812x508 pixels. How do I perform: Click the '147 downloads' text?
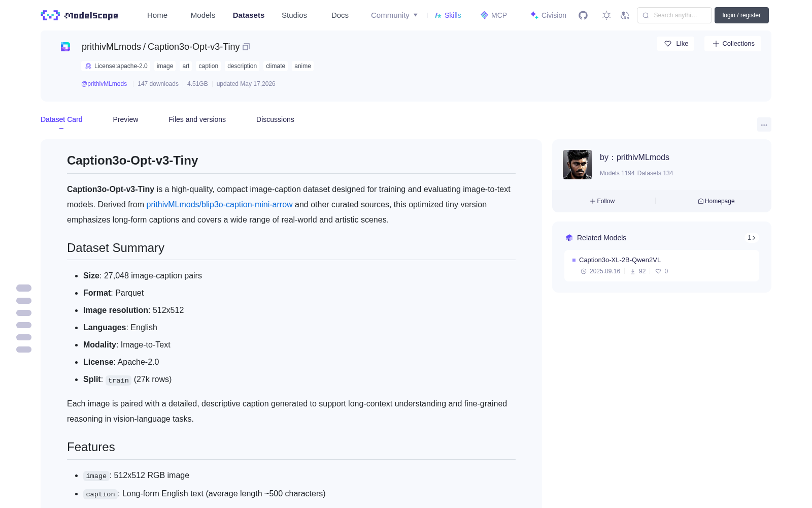pyautogui.click(x=158, y=84)
